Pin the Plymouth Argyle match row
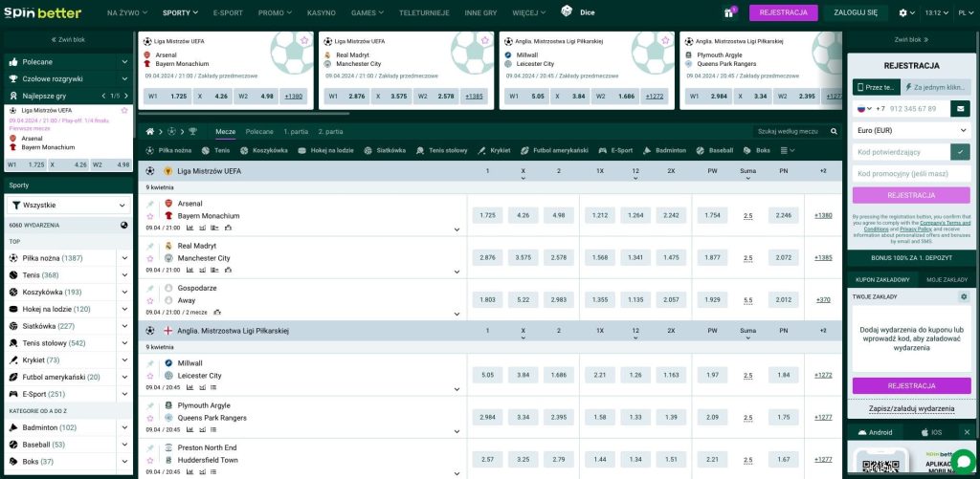This screenshot has height=479, width=980. [150, 406]
